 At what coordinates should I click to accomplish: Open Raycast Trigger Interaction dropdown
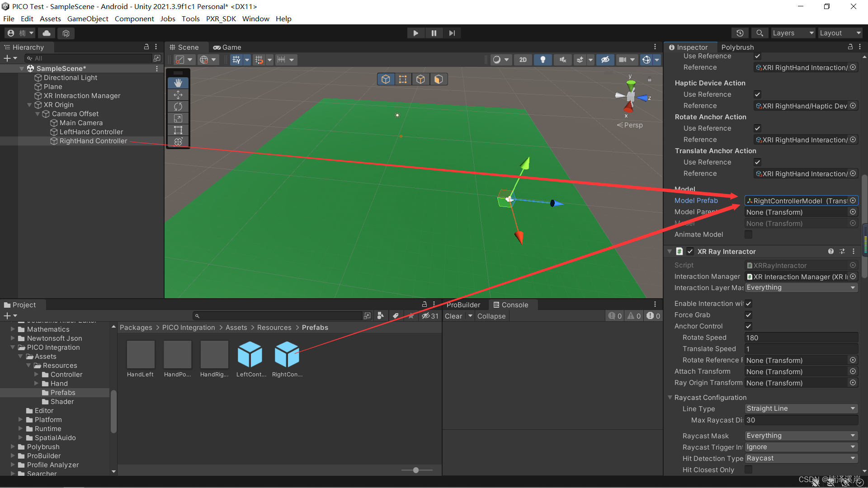(801, 447)
